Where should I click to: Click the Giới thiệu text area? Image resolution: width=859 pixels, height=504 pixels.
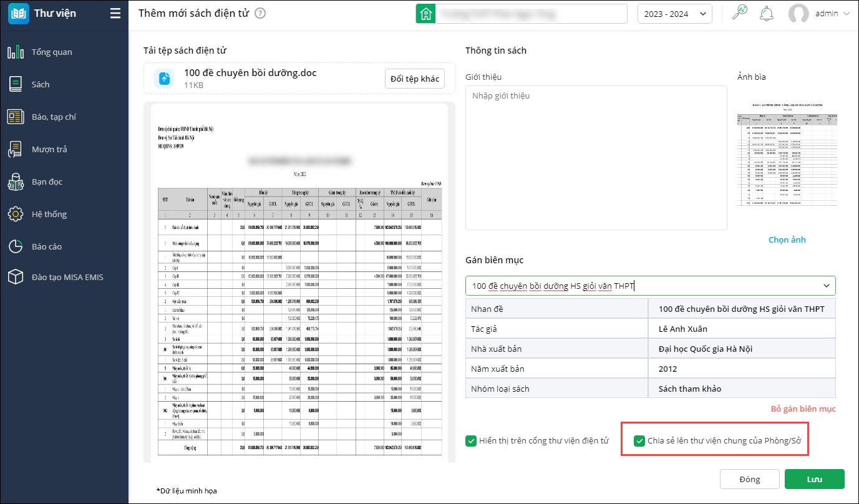point(596,157)
